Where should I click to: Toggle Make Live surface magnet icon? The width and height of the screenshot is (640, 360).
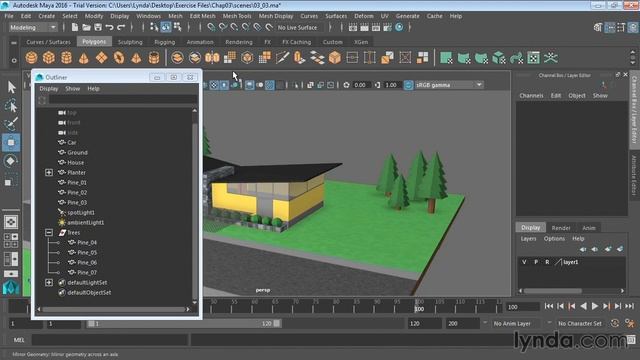pos(269,27)
